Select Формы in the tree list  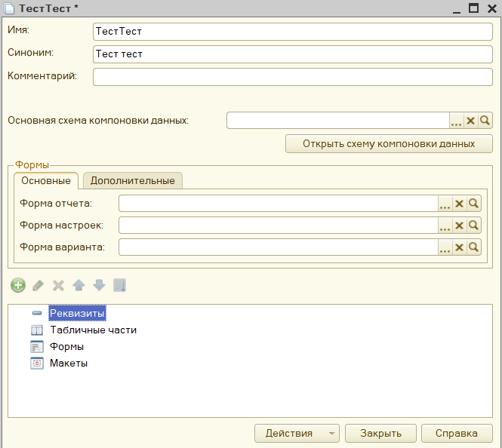[x=66, y=347]
